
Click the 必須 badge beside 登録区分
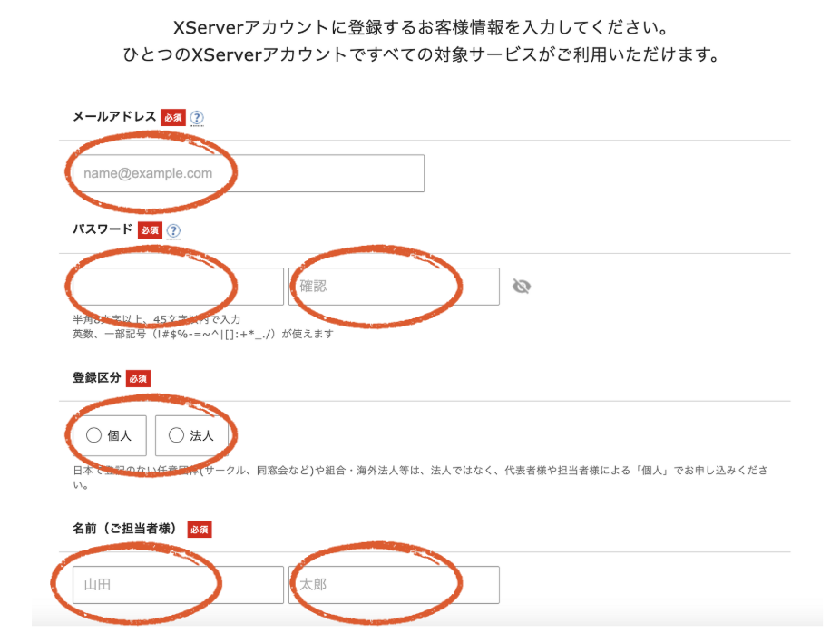coord(138,378)
